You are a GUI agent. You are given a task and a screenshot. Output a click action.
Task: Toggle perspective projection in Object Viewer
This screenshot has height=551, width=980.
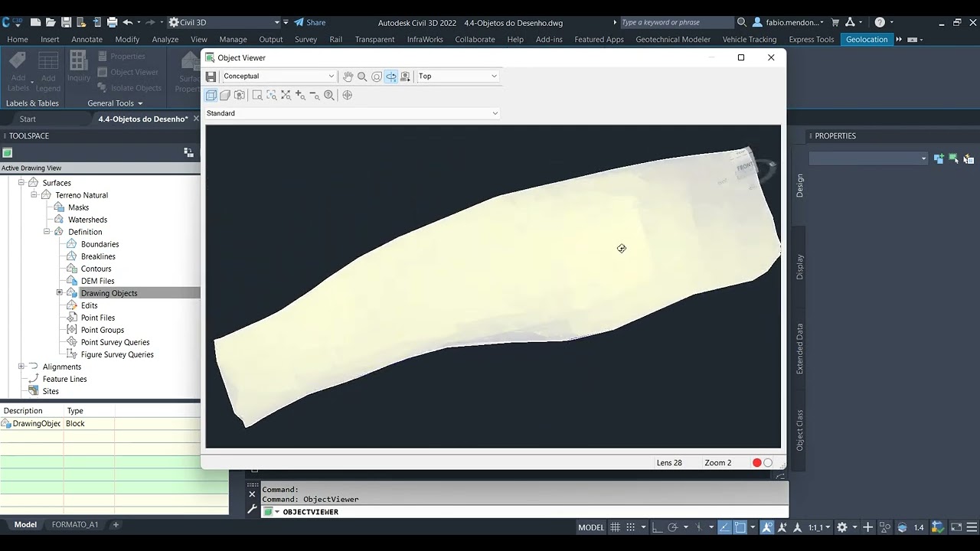tap(225, 96)
